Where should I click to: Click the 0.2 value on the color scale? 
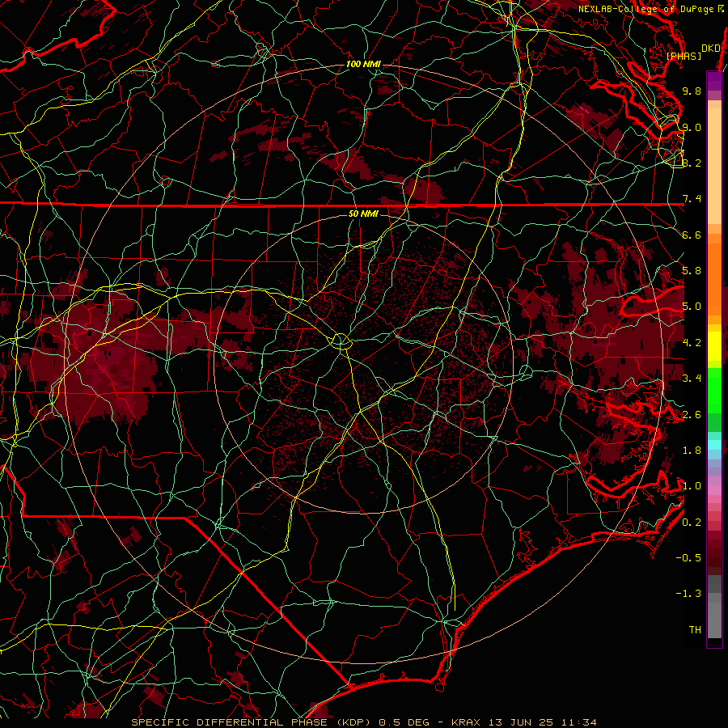(692, 523)
